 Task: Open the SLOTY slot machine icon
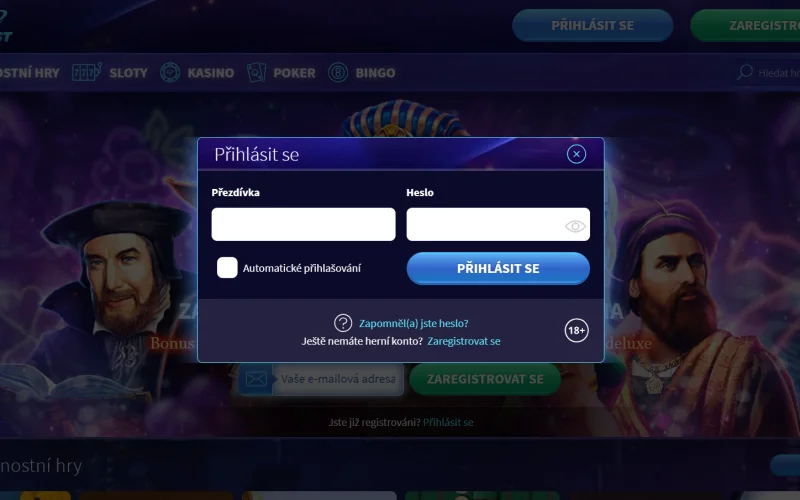tap(87, 72)
